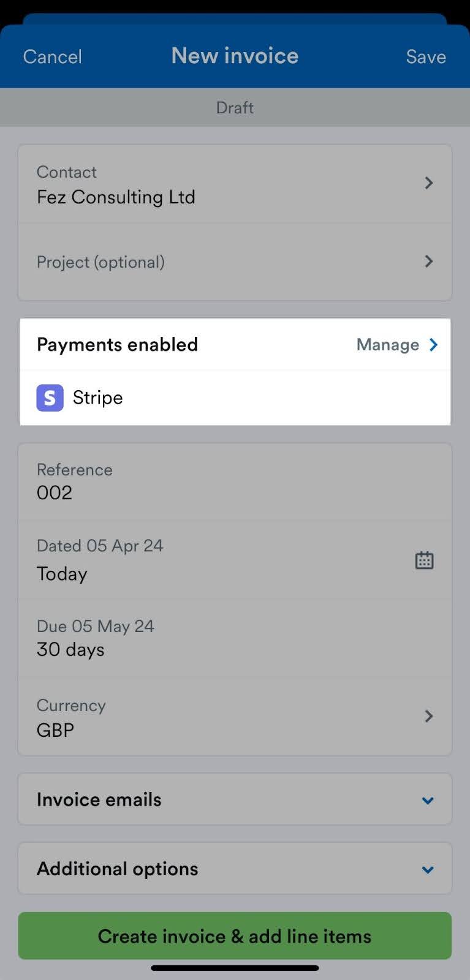Tap the Stripe payment icon
Screen dimensions: 470x980
pos(50,398)
